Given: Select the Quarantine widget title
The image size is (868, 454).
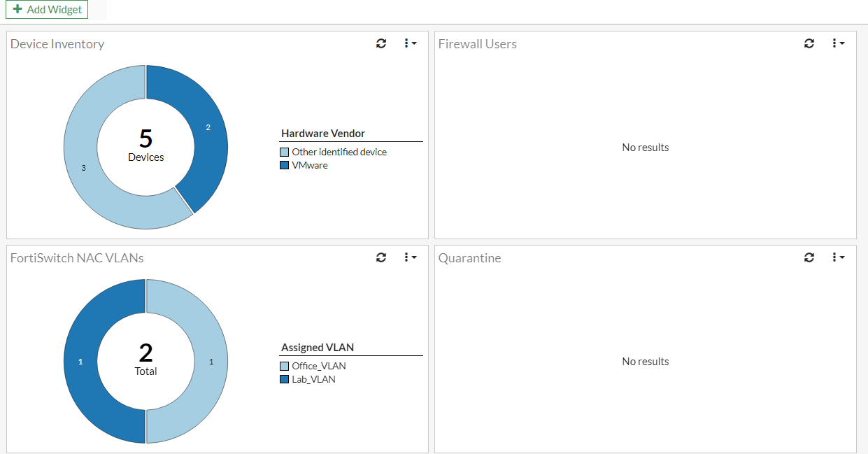Looking at the screenshot, I should [x=469, y=257].
